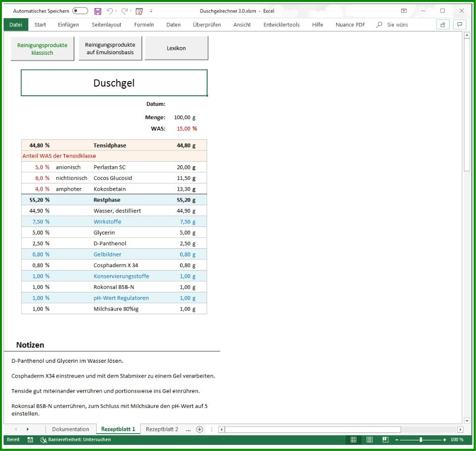Viewport: 476px width, 451px height.
Task: Select the Rezeptblatt 1 sheet tab
Action: click(x=118, y=429)
